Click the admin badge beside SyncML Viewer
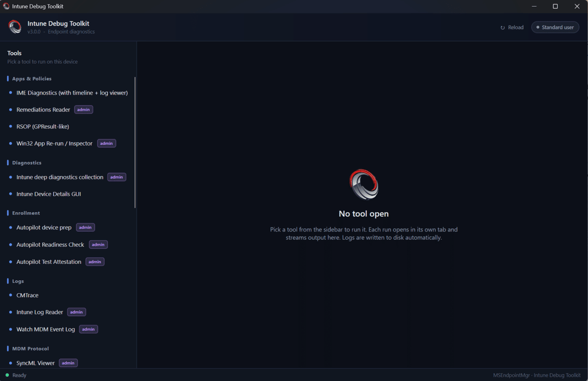Screen dimensions: 588x381 [68, 363]
